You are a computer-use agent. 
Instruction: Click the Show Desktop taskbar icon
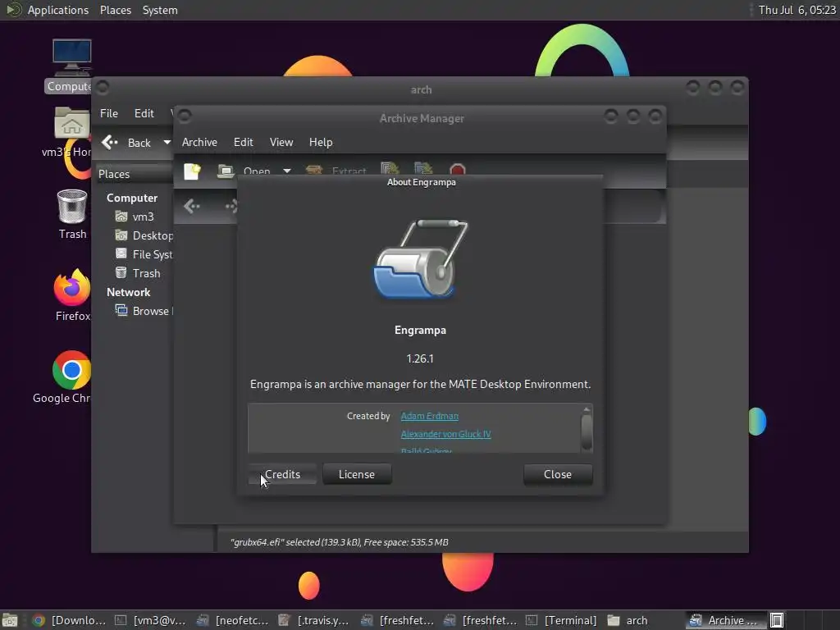coord(10,620)
